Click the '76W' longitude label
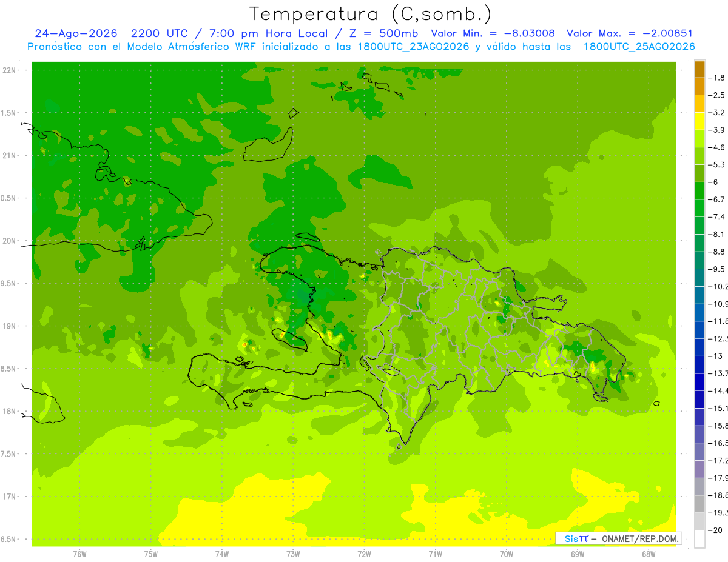The height and width of the screenshot is (562, 728). click(79, 554)
